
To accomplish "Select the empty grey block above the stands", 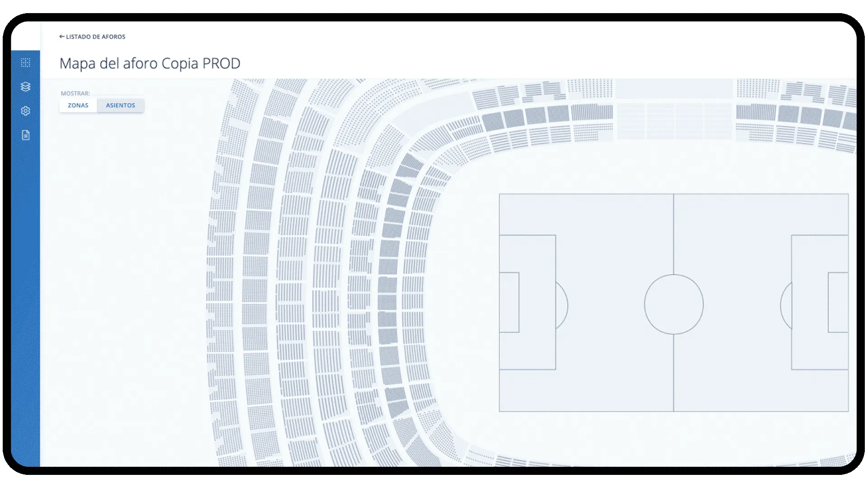I will [674, 89].
